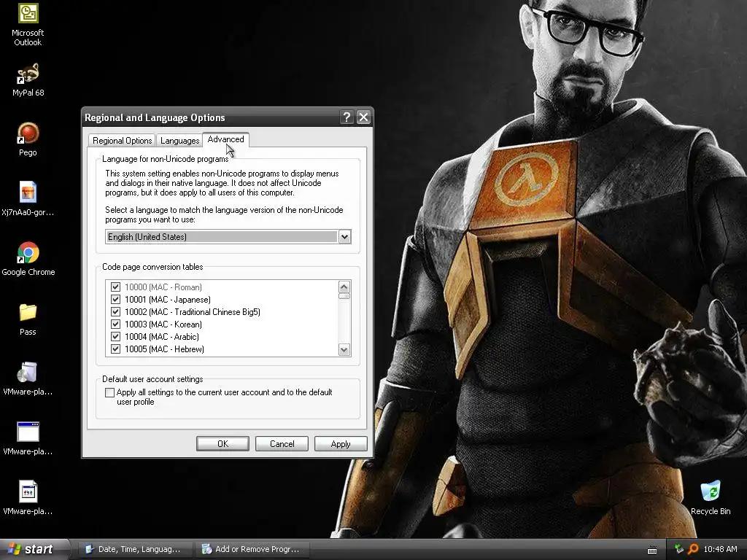Click code page list scroll up arrow
The width and height of the screenshot is (747, 560).
click(x=344, y=287)
